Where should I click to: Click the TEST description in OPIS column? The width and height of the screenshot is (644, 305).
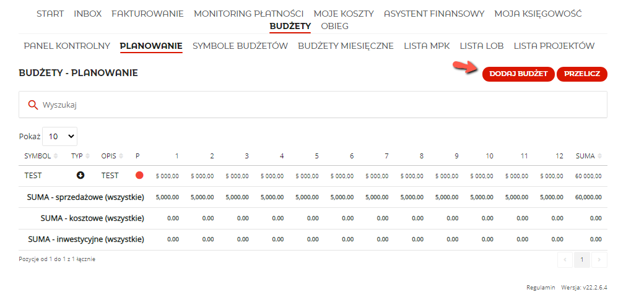click(110, 176)
